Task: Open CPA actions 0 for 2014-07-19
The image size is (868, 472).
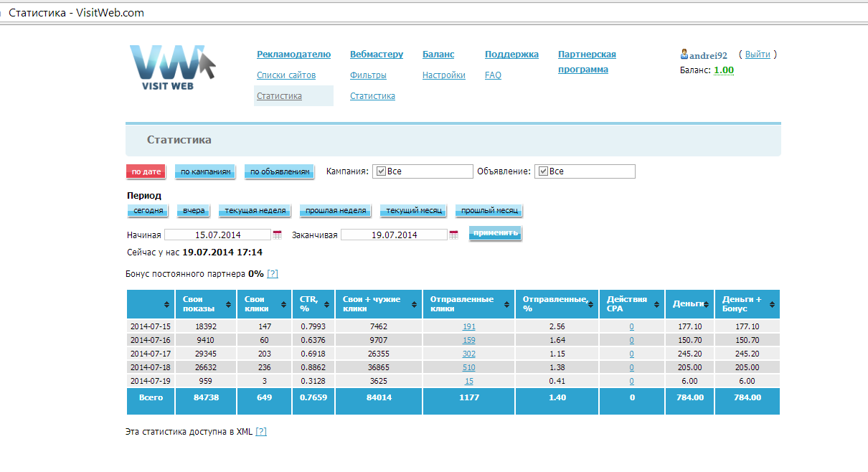Action: click(x=631, y=381)
